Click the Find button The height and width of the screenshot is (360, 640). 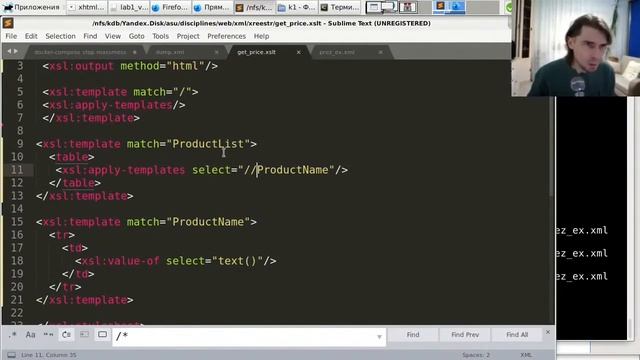413,335
